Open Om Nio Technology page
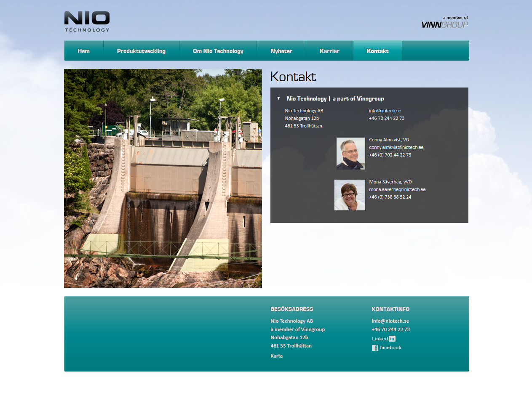Image resolution: width=532 pixels, height=398 pixels. click(218, 51)
